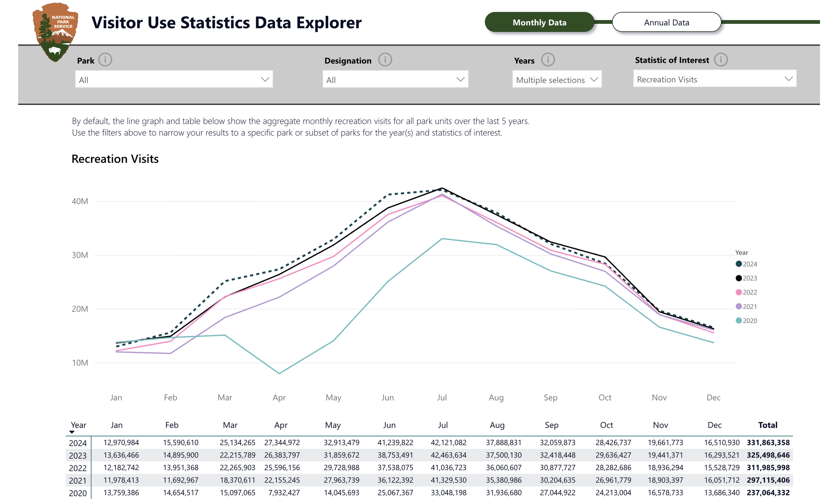840x504 pixels.
Task: Click the Recreation Visits chart title
Action: pyautogui.click(x=115, y=159)
